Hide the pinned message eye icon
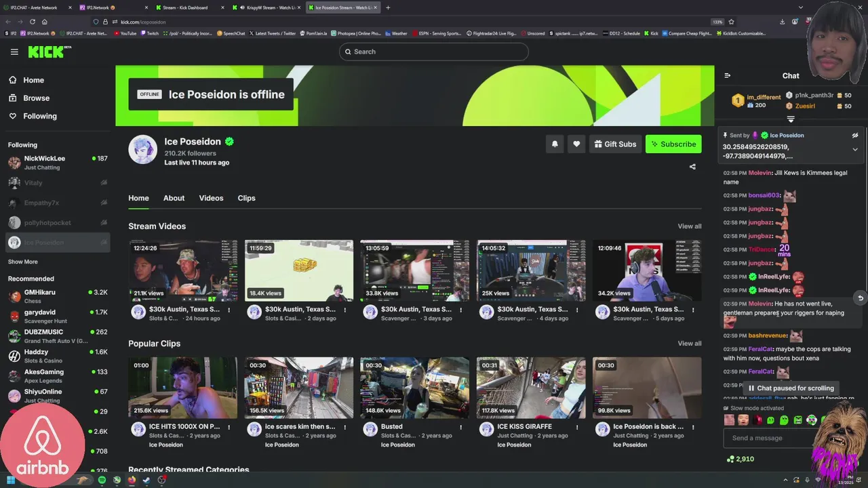The width and height of the screenshot is (868, 488). coord(855,136)
